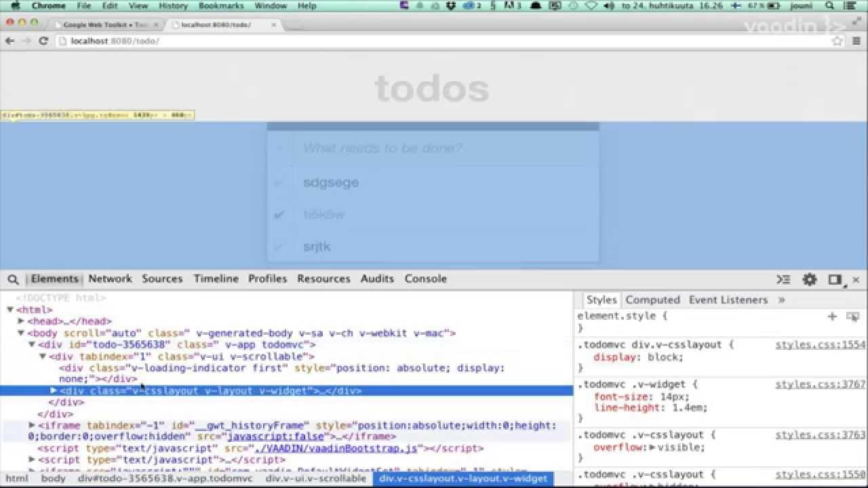
Task: Switch to the Network panel
Action: [x=110, y=279]
